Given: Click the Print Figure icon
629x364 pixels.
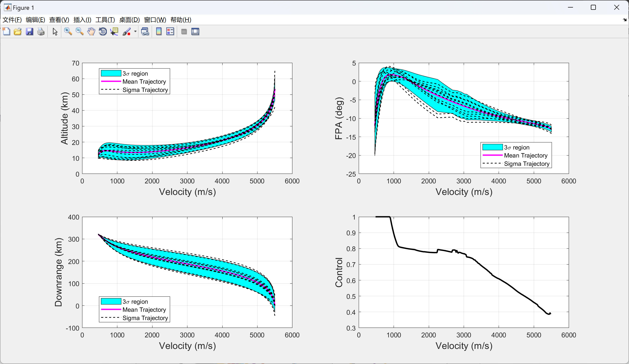Looking at the screenshot, I should tap(41, 32).
